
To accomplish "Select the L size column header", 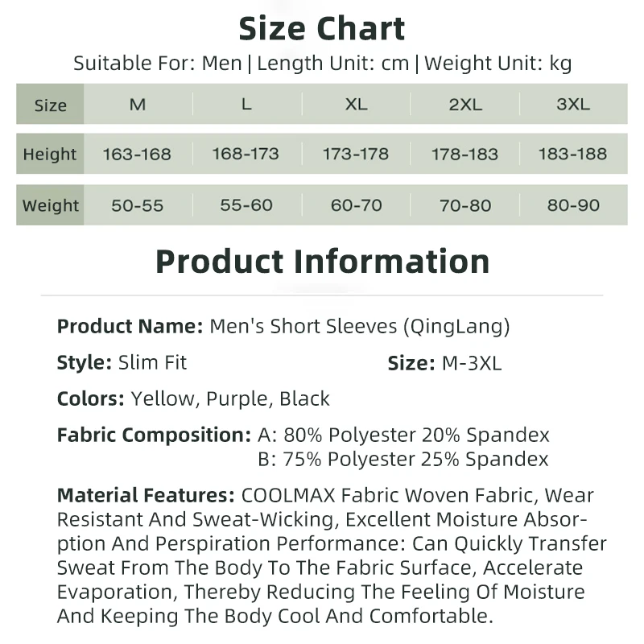I will click(x=246, y=105).
